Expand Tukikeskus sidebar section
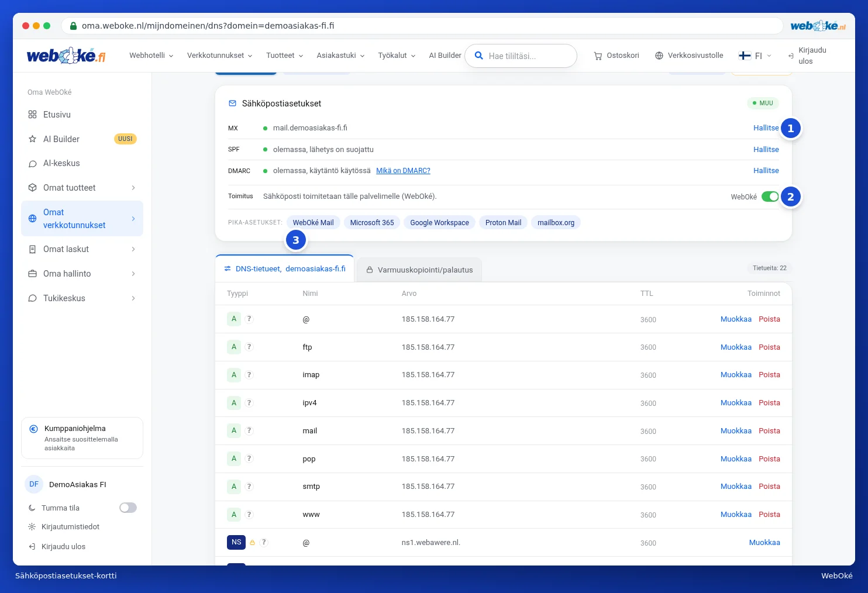Screen dimensions: 868x593 (x=82, y=298)
